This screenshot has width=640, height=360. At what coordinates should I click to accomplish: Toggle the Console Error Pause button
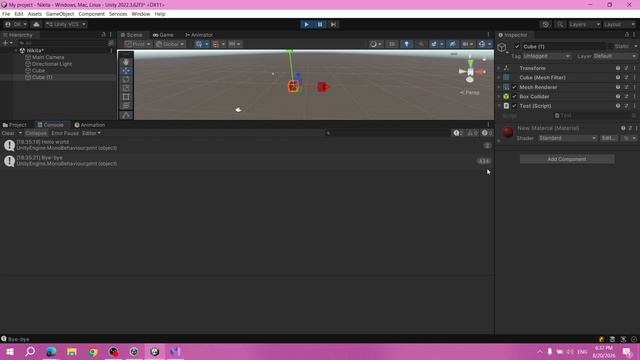pos(65,133)
